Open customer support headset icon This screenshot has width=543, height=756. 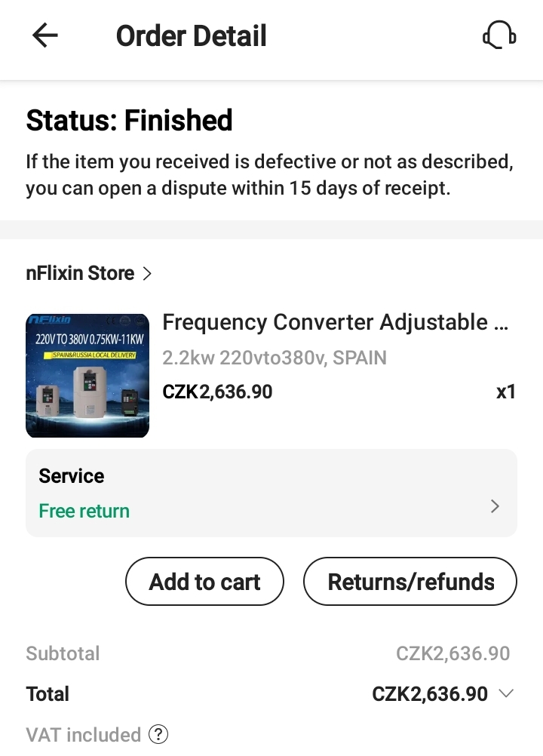point(499,35)
